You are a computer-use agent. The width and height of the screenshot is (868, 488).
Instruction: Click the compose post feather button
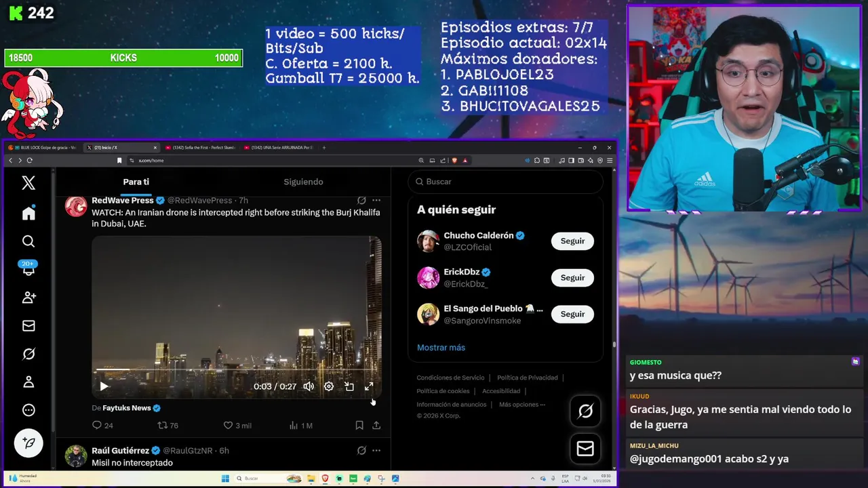click(x=28, y=443)
